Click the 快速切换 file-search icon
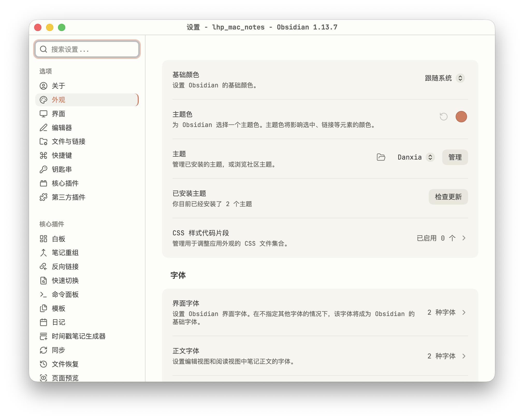 click(x=43, y=281)
